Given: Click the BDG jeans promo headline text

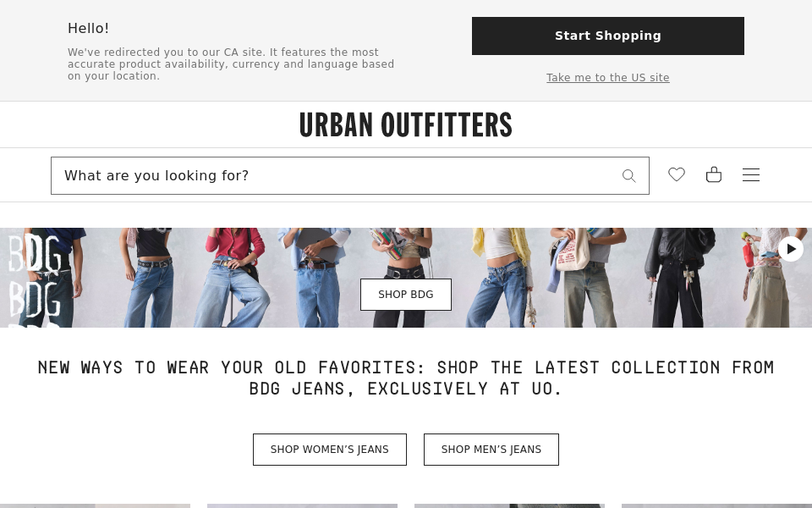Looking at the screenshot, I should click(406, 378).
